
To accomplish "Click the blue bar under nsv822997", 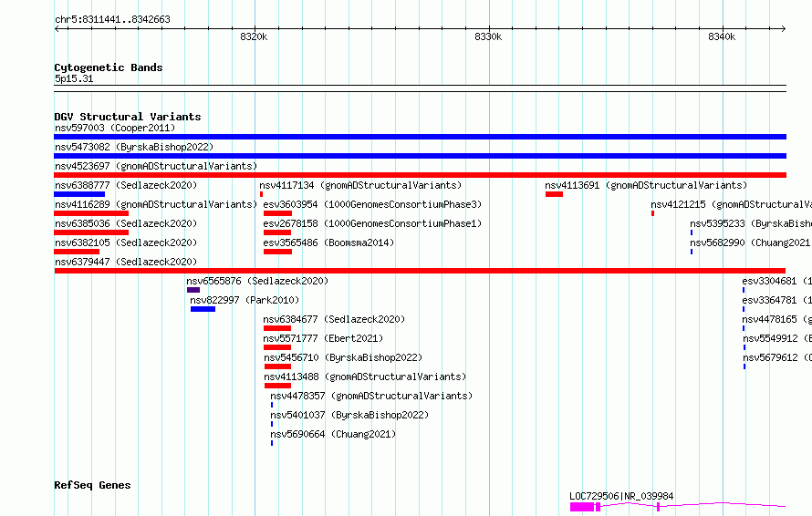I will click(x=203, y=309).
